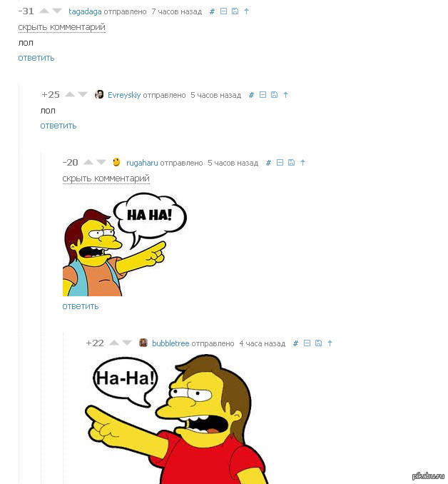Reply to Evreyskiy's comment with ответить
This screenshot has height=484, width=448.
(x=58, y=126)
